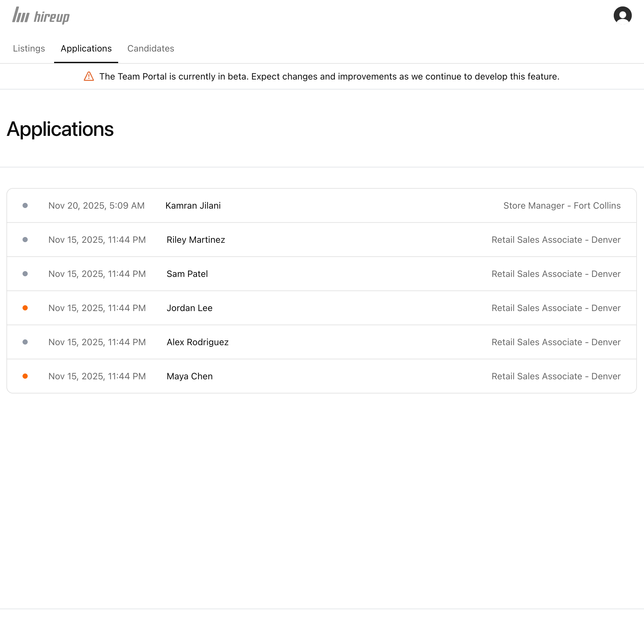
Task: Open the user profile avatar menu
Action: (623, 15)
